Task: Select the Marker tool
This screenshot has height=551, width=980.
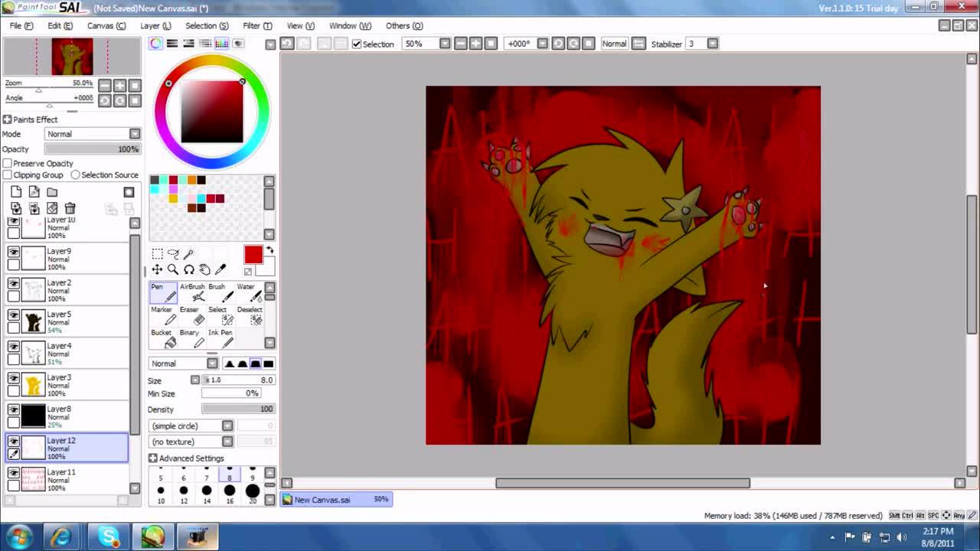Action: click(x=163, y=316)
